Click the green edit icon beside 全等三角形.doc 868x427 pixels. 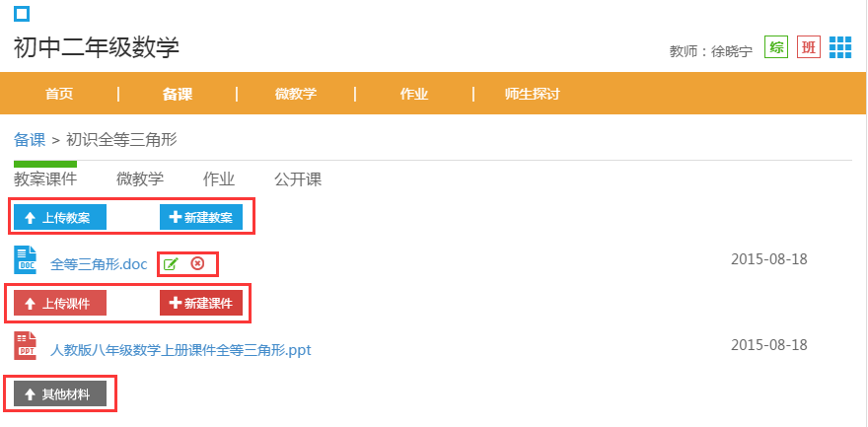point(171,264)
